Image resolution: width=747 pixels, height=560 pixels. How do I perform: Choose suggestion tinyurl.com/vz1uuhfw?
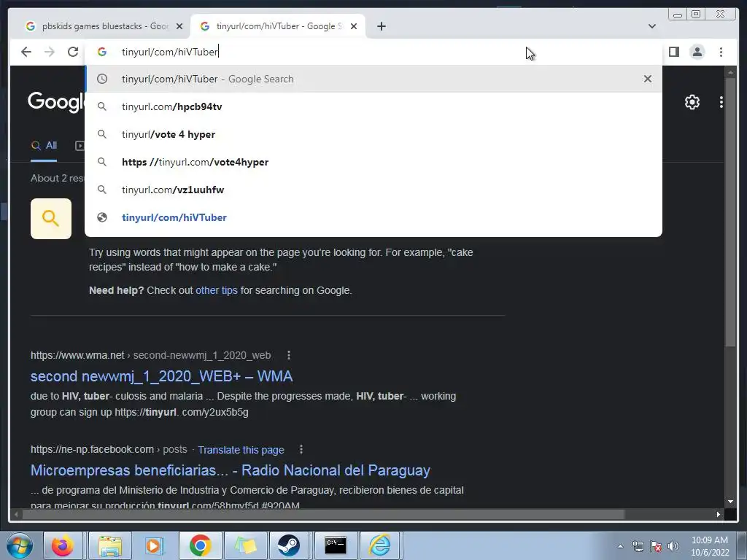click(373, 190)
